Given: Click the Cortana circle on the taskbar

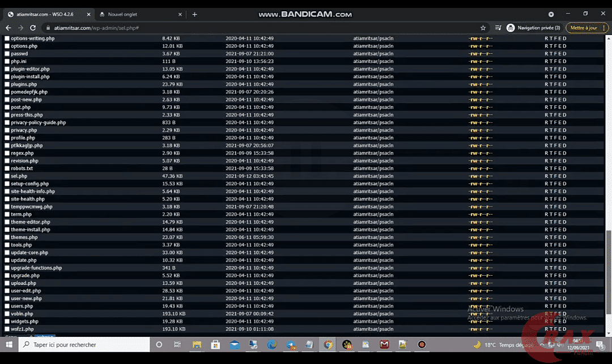Looking at the screenshot, I should click(x=159, y=345).
